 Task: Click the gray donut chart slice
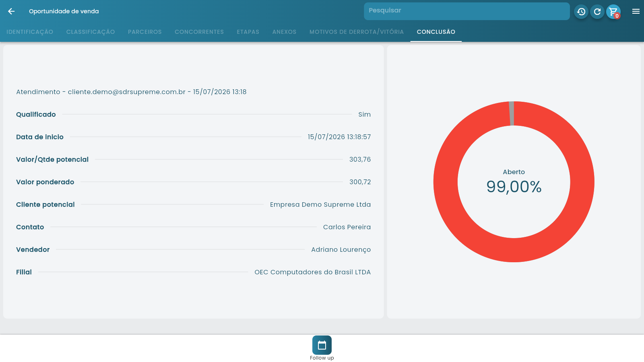tap(512, 113)
